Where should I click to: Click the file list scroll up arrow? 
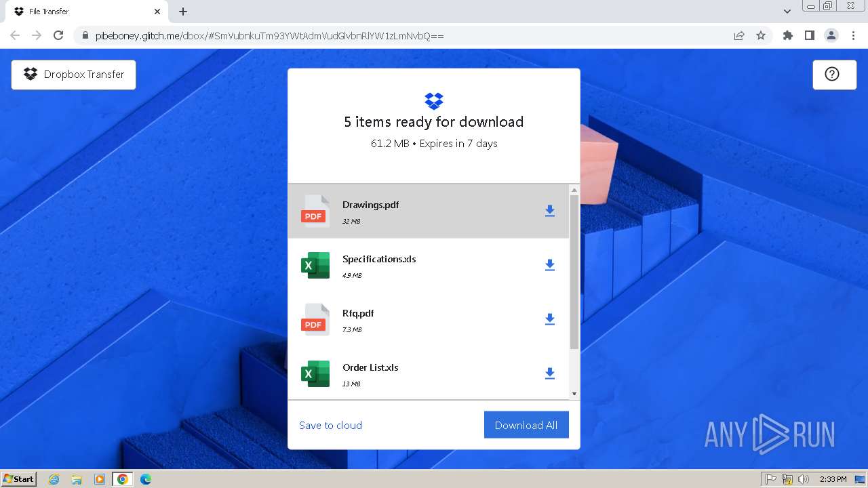(574, 190)
